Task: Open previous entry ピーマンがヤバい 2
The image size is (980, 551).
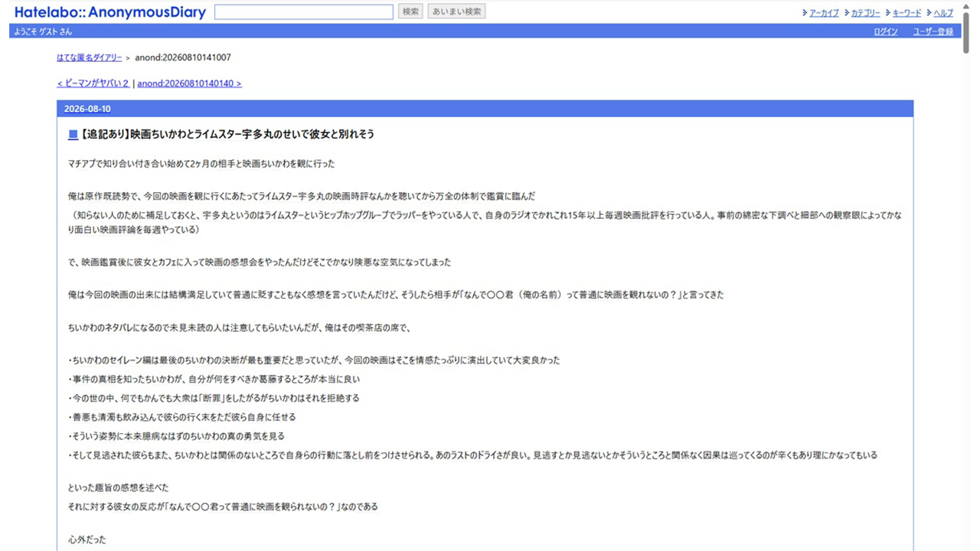Action: pos(93,83)
